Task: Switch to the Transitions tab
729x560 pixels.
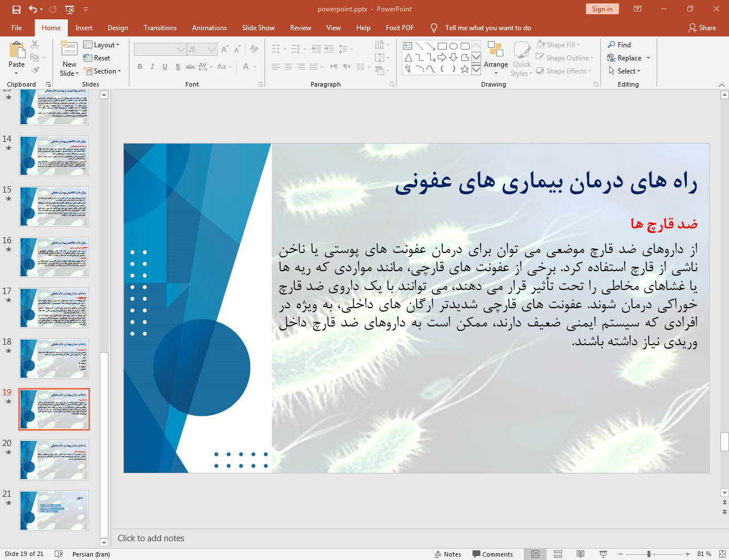Action: (x=160, y=28)
